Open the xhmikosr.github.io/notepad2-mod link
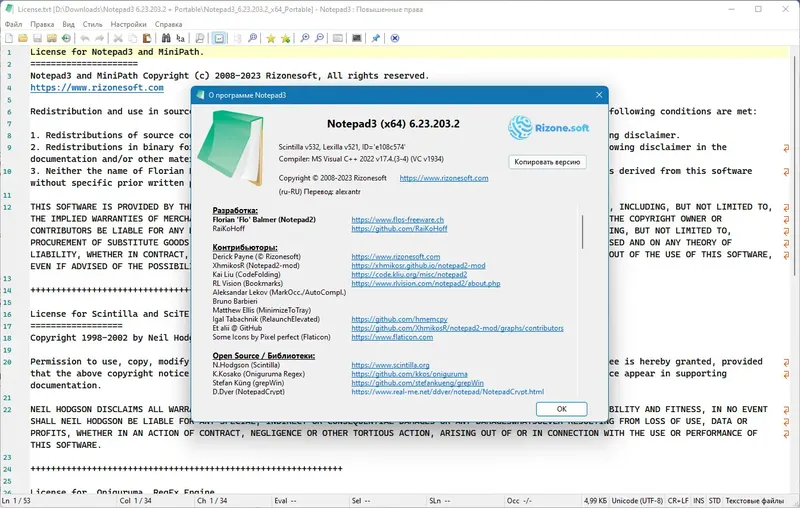This screenshot has width=800, height=508. pos(418,266)
